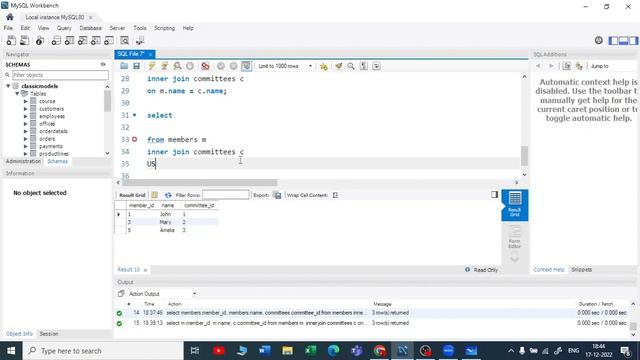Viewport: 640px width, 360px height.
Task: Show the find panel magnifier in editor
Action: coord(351,66)
